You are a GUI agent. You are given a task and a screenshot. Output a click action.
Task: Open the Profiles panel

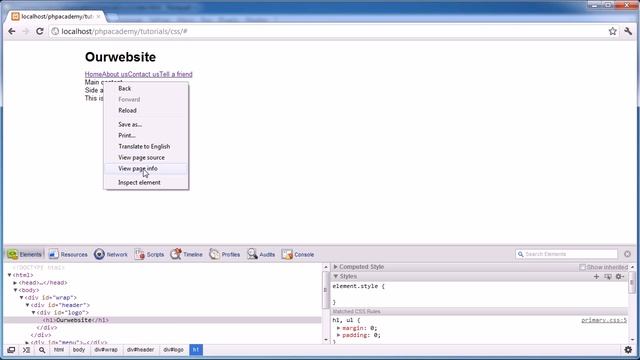coord(224,254)
